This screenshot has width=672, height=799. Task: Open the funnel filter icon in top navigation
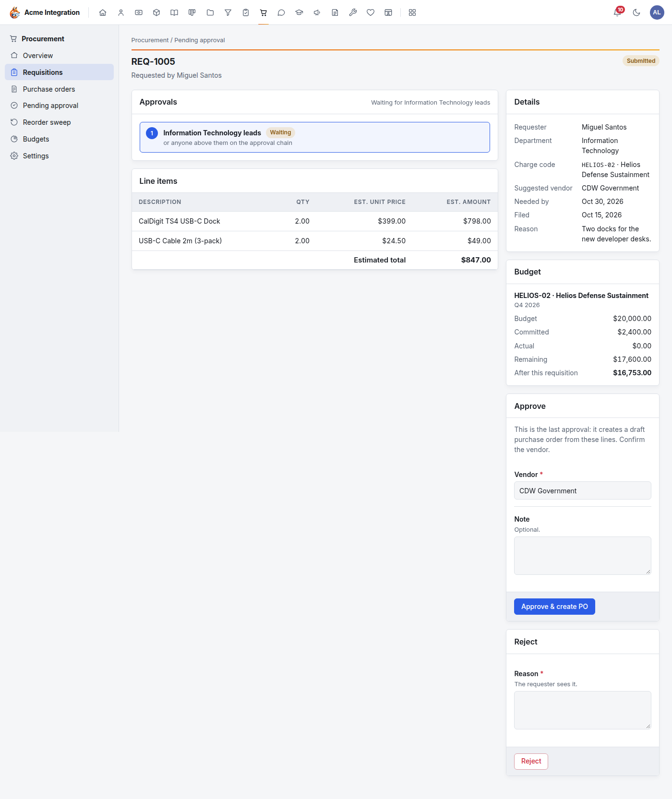tap(228, 12)
